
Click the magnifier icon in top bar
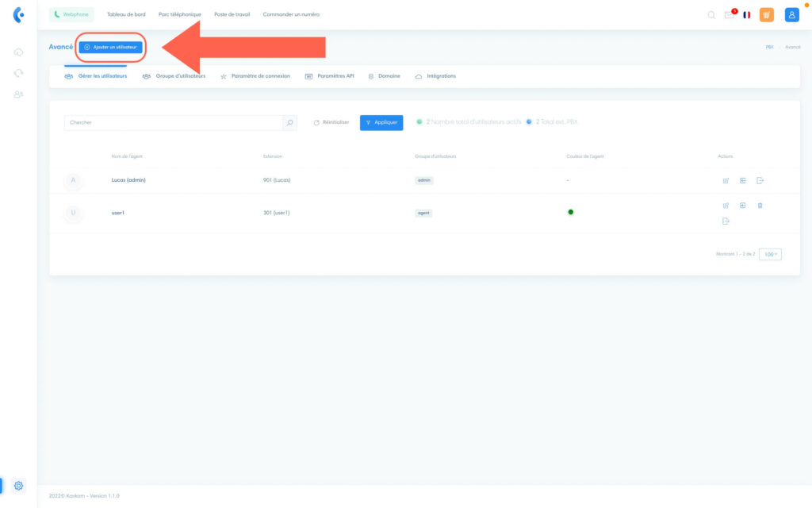711,15
